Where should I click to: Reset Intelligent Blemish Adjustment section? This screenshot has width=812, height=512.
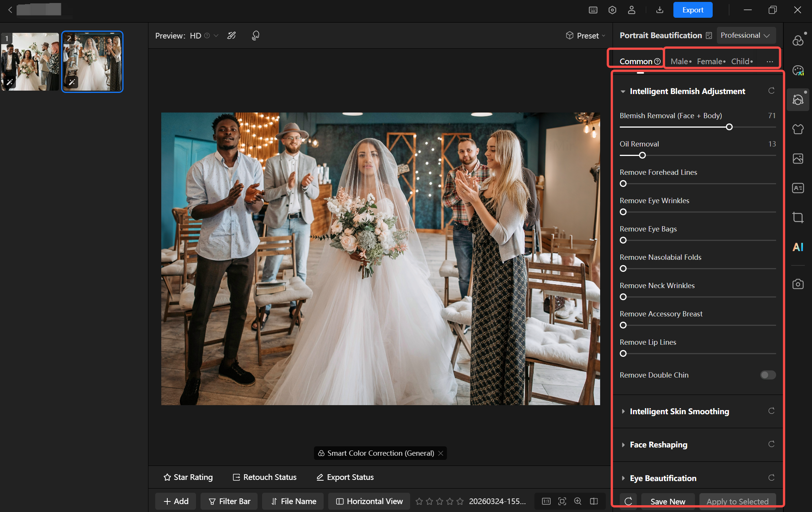pos(771,91)
